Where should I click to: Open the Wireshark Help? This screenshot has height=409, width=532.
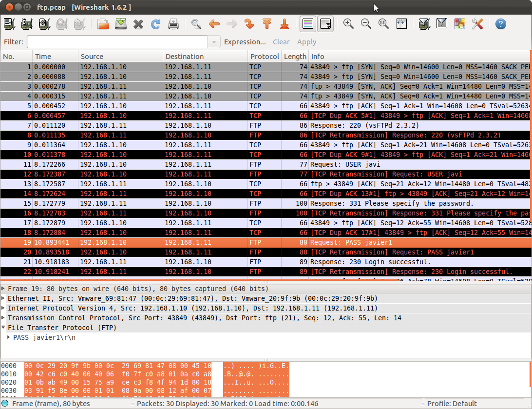pyautogui.click(x=500, y=23)
